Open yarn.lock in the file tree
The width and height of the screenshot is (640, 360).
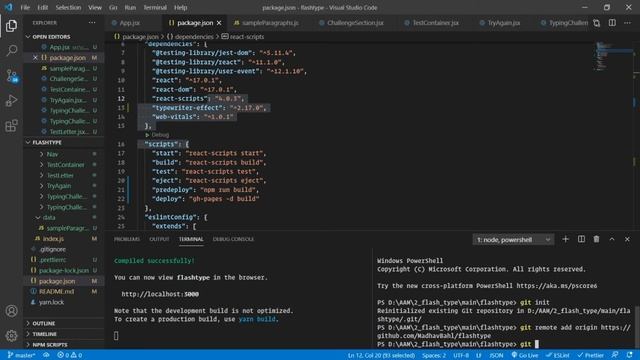(x=51, y=302)
